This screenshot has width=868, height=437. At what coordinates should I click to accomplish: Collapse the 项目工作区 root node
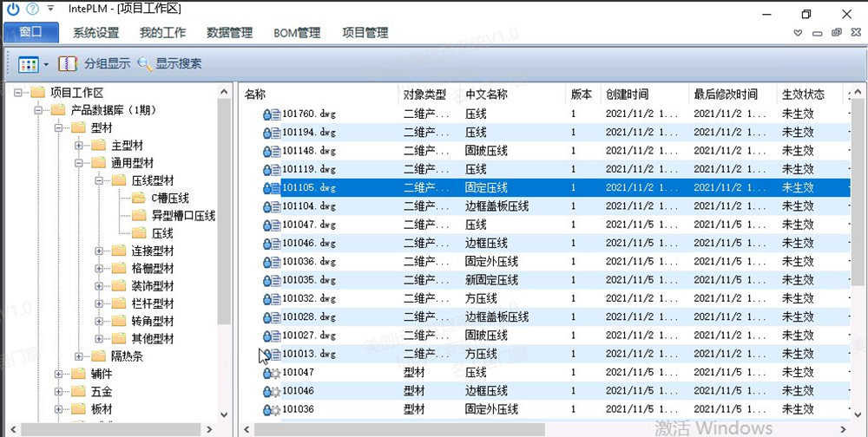[x=17, y=93]
